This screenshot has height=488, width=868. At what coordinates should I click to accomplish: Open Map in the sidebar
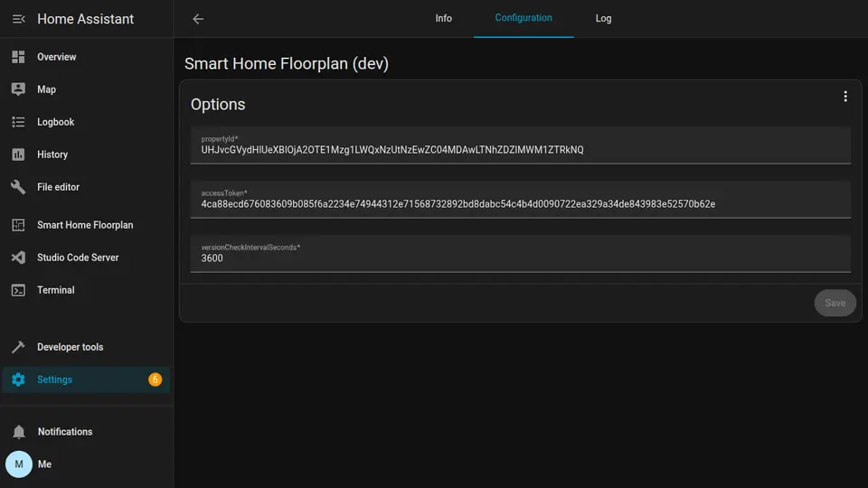pyautogui.click(x=87, y=89)
